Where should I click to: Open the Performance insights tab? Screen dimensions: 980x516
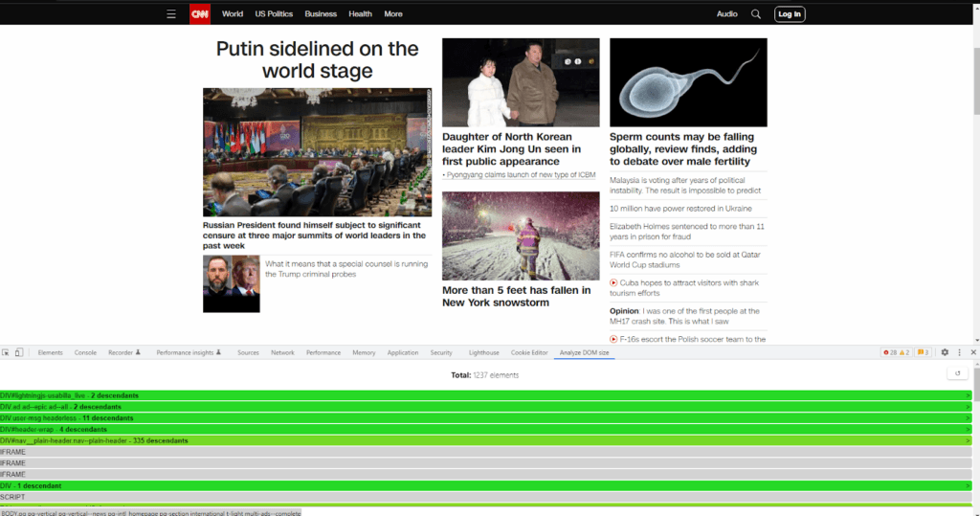[x=189, y=352]
